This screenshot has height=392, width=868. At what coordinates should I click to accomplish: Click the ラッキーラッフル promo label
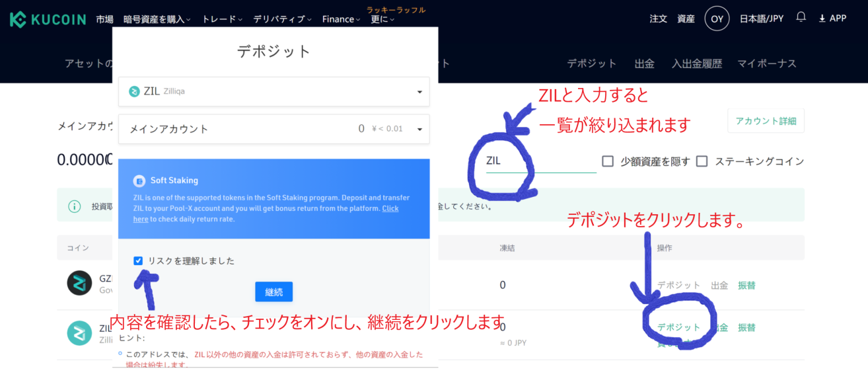[x=396, y=9]
